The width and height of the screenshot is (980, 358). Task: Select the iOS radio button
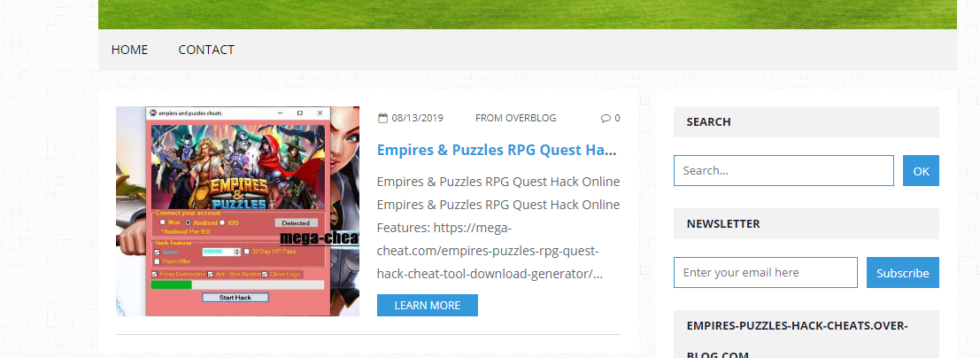[x=222, y=222]
